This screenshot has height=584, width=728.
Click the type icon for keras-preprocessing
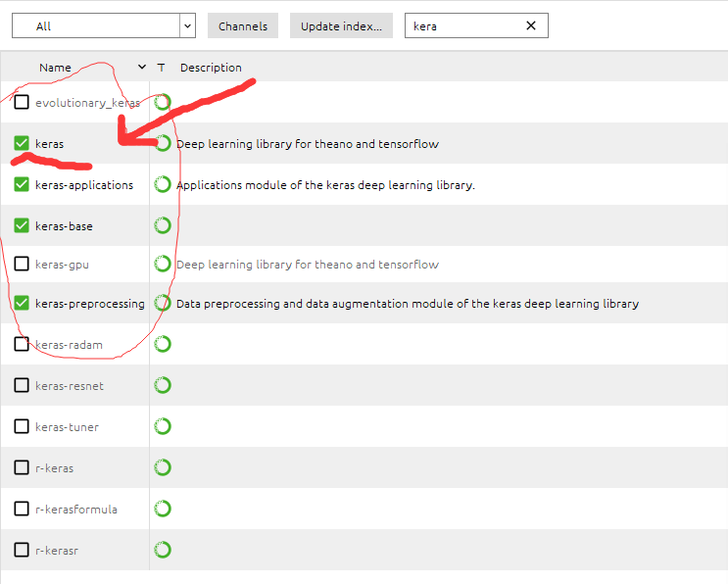coord(163,303)
